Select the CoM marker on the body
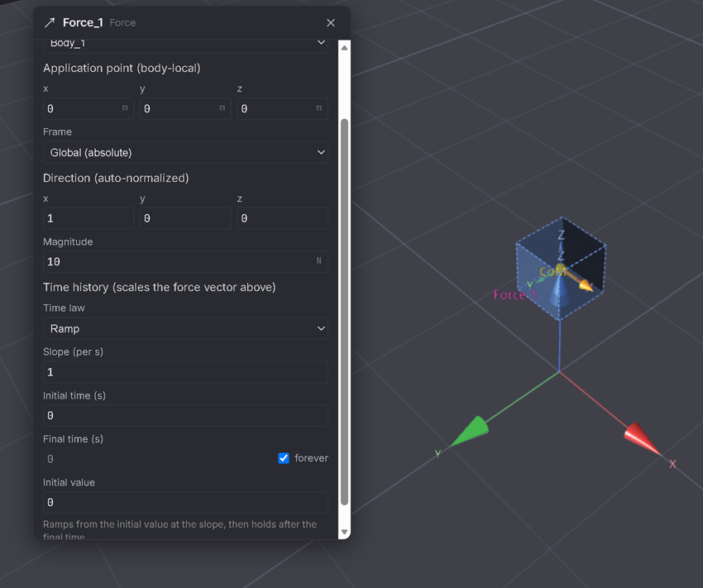 pyautogui.click(x=552, y=271)
